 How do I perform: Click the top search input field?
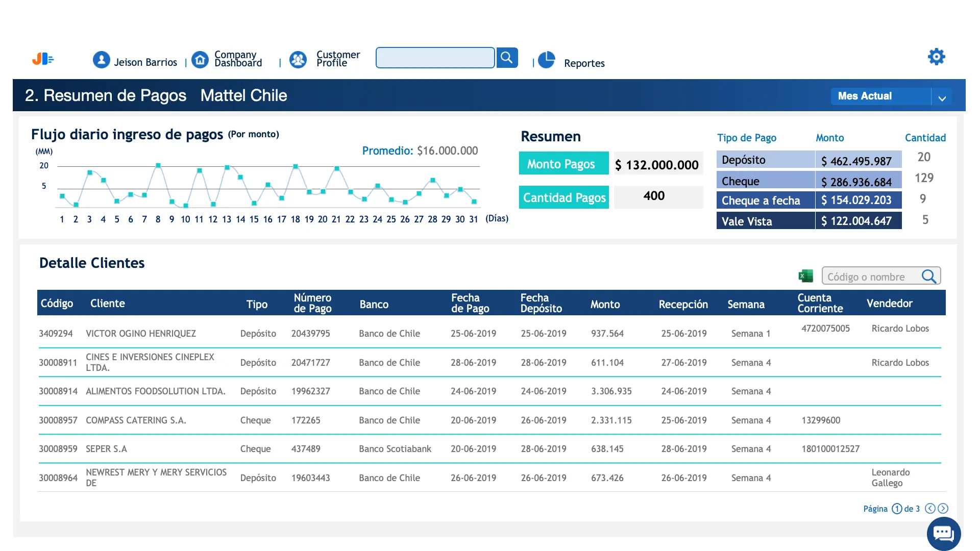pos(435,58)
